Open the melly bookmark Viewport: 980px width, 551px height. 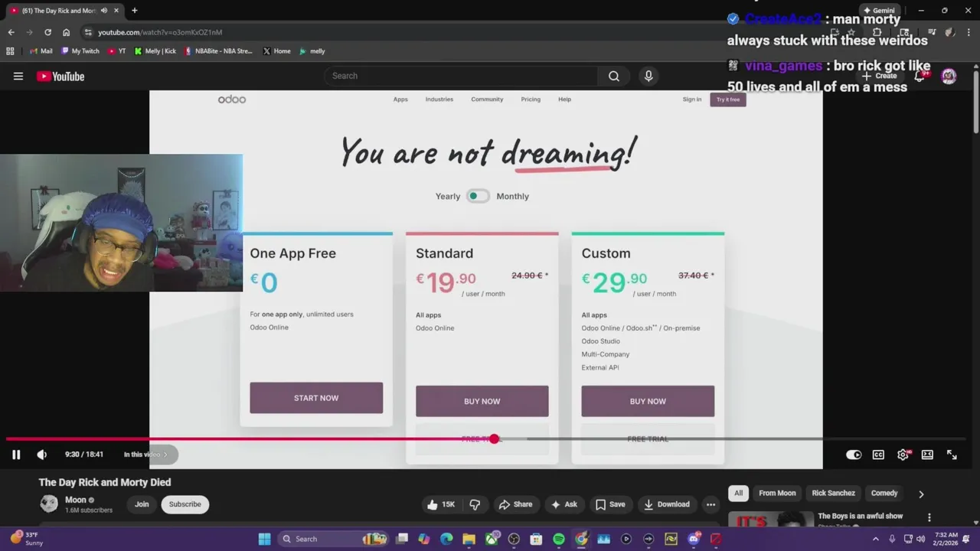pos(312,51)
